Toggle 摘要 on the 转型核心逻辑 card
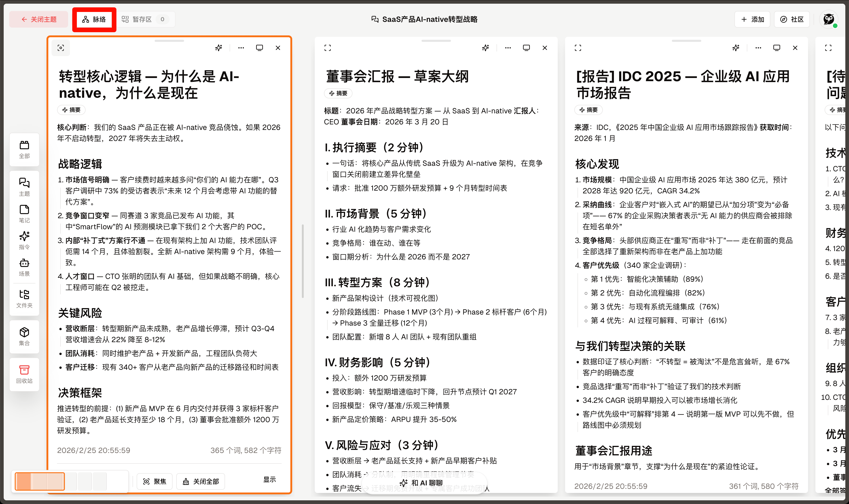The height and width of the screenshot is (504, 849). click(x=71, y=110)
